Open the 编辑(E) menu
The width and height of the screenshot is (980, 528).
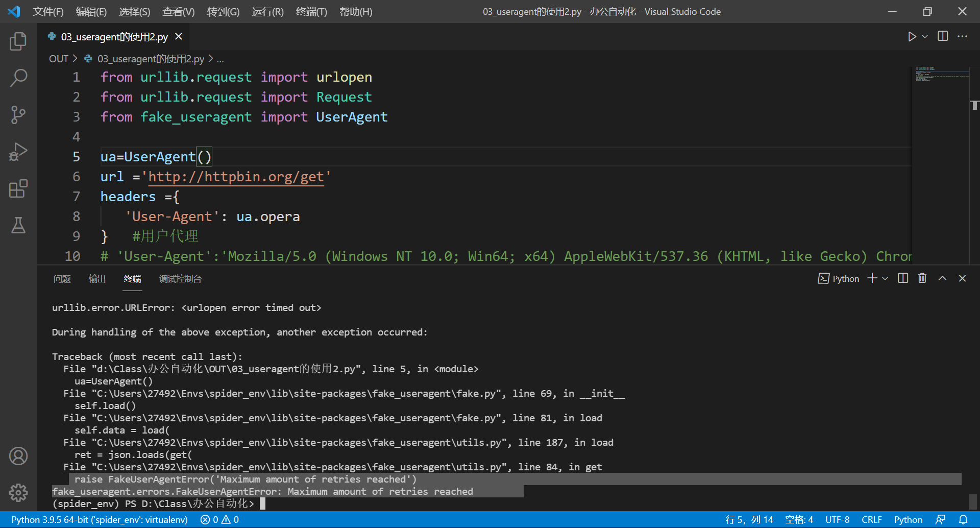91,11
